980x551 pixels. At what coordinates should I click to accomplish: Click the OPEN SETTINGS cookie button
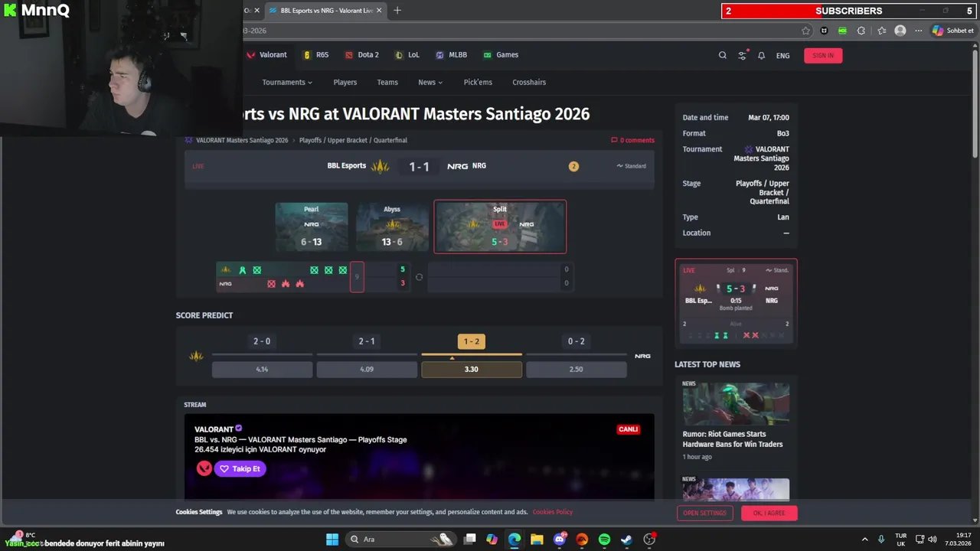click(704, 513)
